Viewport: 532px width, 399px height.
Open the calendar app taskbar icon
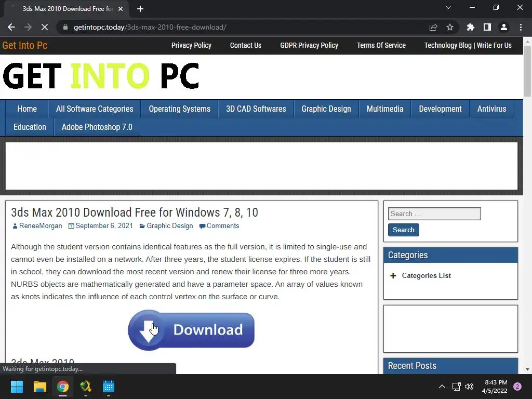coord(109,387)
